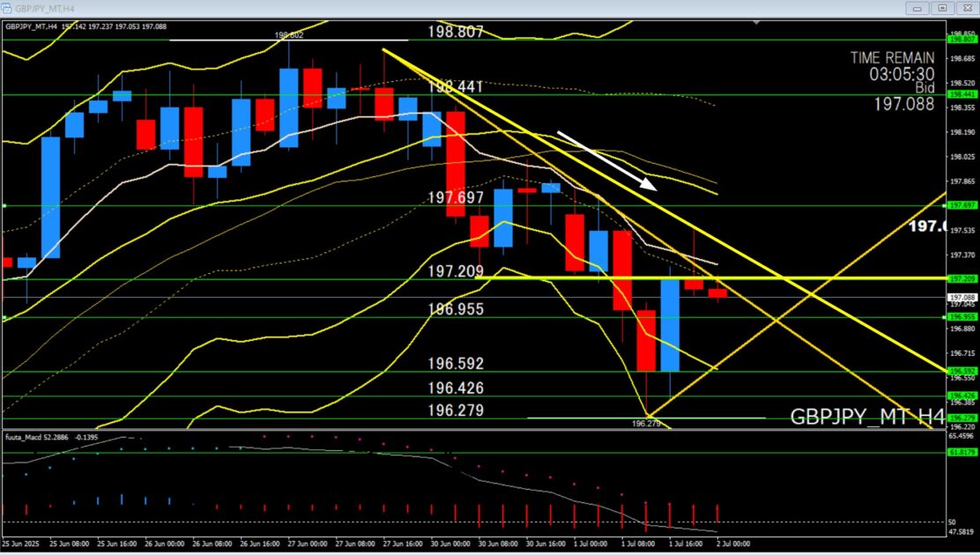The image size is (980, 555).
Task: Click the 61.8179 level tag in indicator window
Action: coord(960,452)
